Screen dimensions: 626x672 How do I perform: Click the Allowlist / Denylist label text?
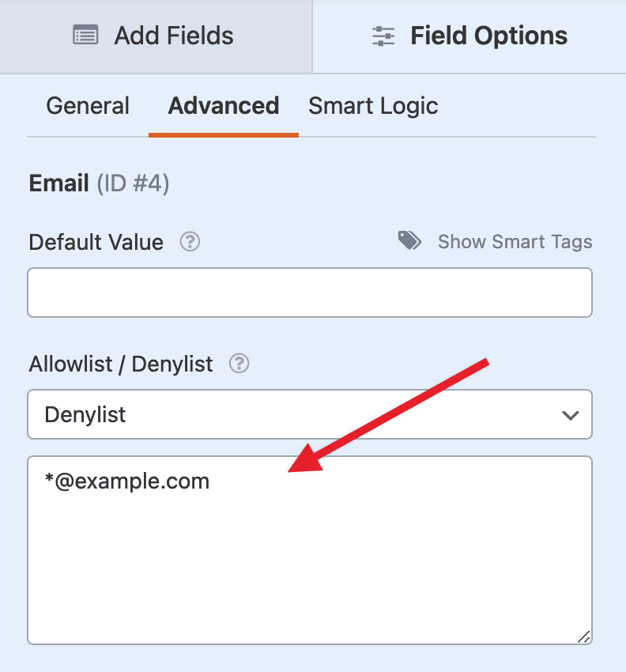tap(121, 364)
